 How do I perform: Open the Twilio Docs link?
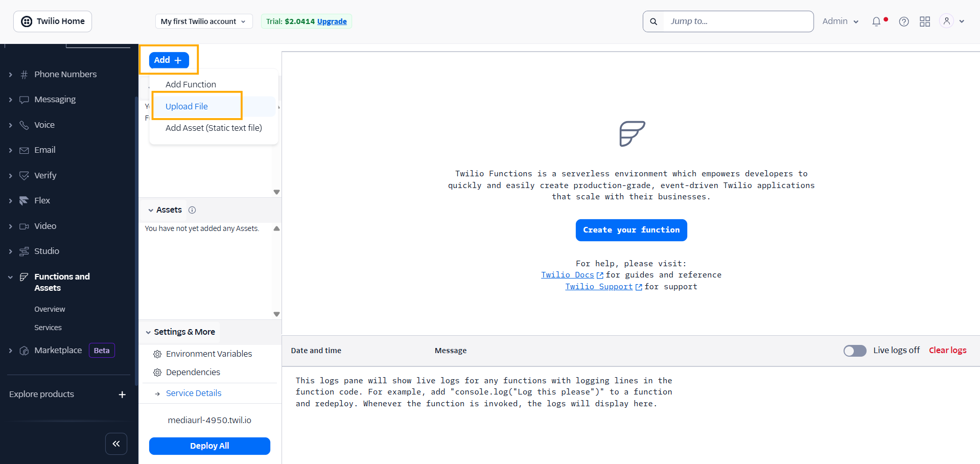tap(568, 275)
